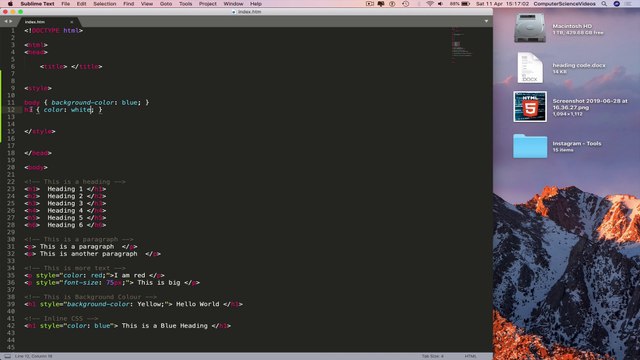Open Time Machine menu bar icon

405,4
